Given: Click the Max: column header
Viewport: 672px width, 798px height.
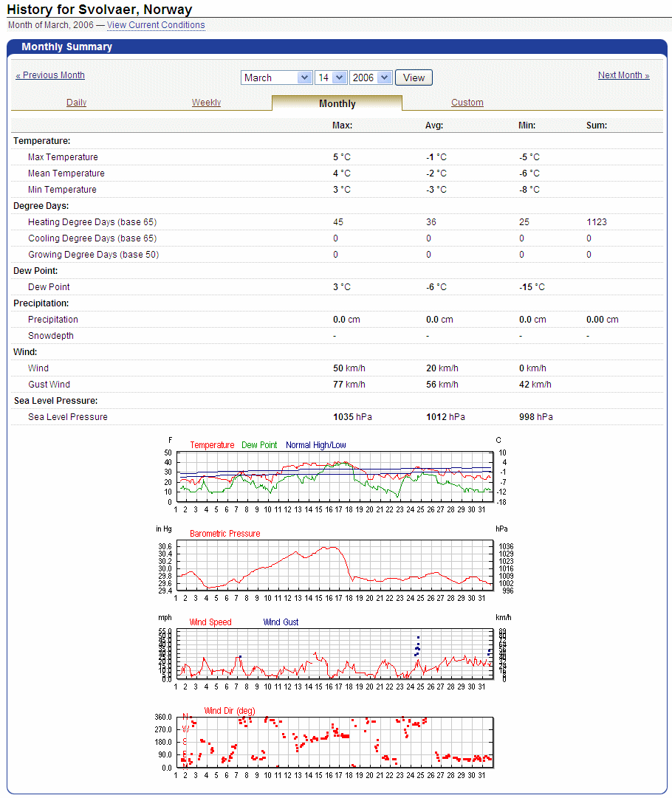Looking at the screenshot, I should [342, 125].
